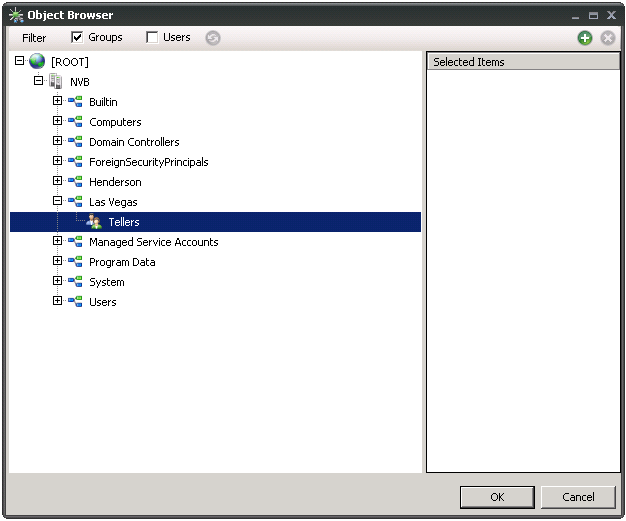Screen dimensions: 626x521
Task: Select the Henderson tree label
Action: pos(115,182)
